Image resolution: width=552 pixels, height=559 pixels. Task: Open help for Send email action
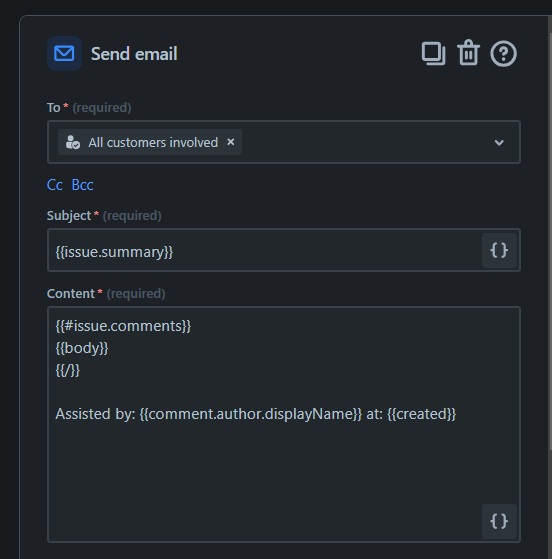[x=503, y=54]
